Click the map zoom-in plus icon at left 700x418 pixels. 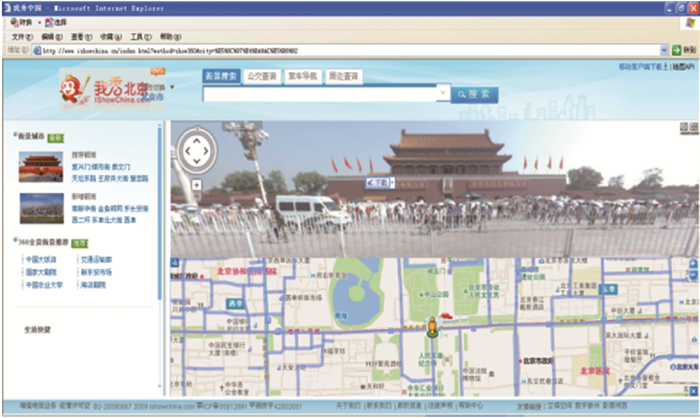pyautogui.click(x=176, y=263)
